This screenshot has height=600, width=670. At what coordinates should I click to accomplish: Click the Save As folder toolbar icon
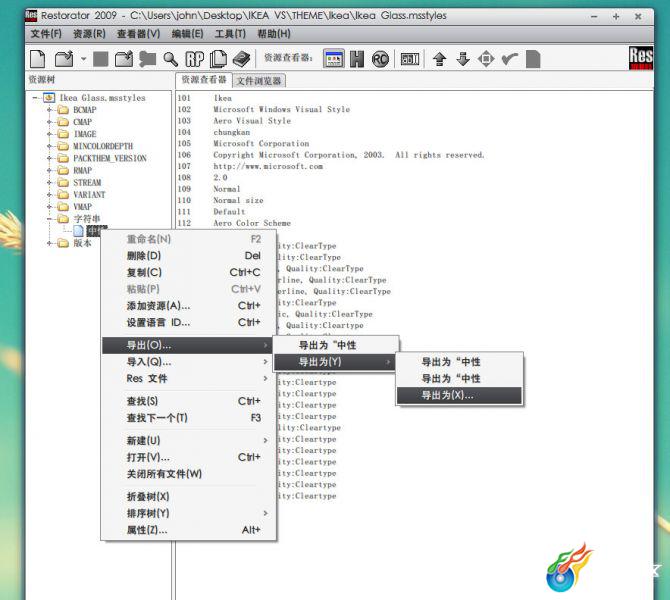tap(124, 59)
